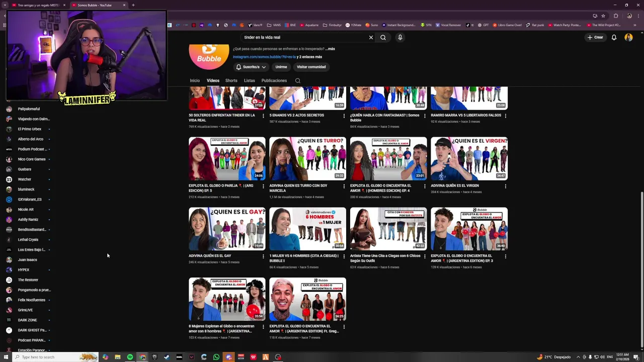
Task: Open options for 8 Mujeres Explotan el Globo video
Action: pyautogui.click(x=263, y=327)
